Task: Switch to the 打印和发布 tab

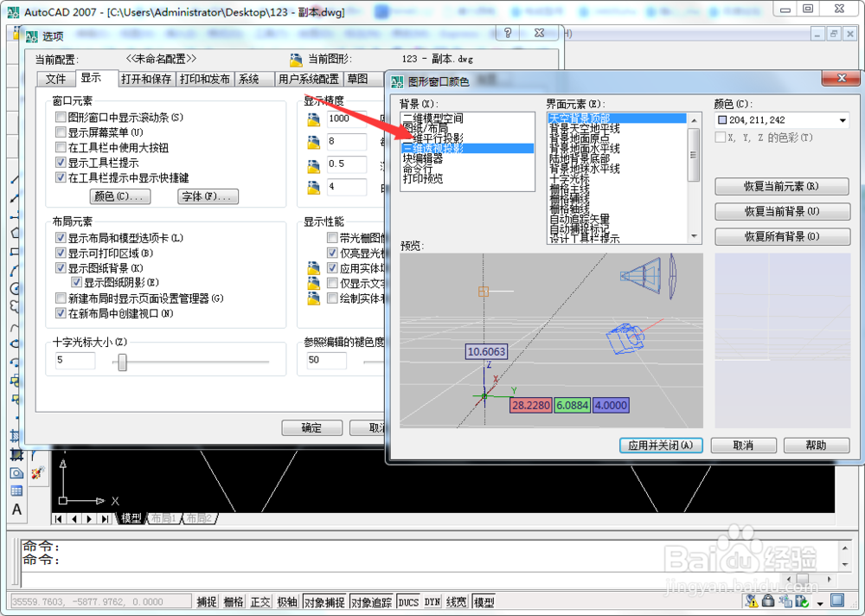Action: click(x=205, y=79)
